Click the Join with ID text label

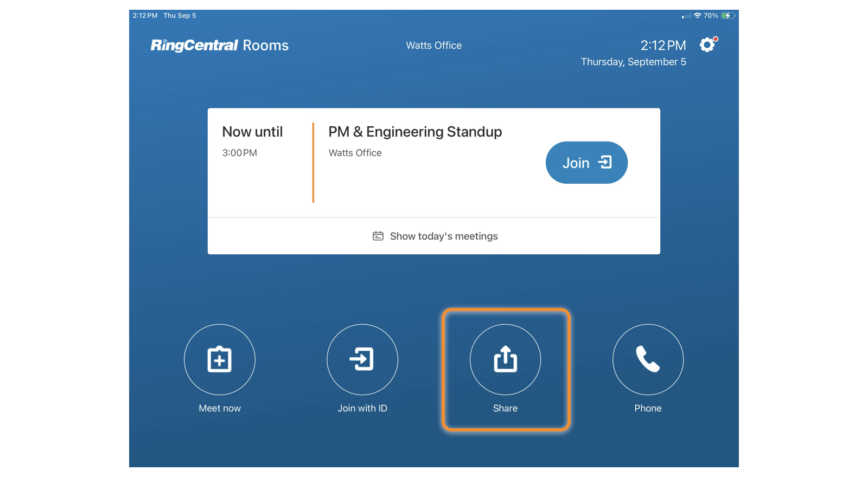click(x=362, y=409)
